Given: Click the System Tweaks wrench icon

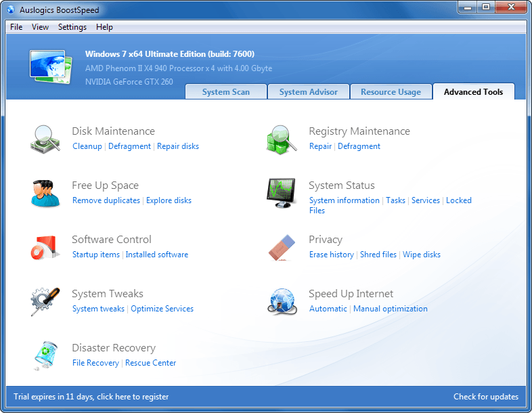Looking at the screenshot, I should [x=46, y=301].
